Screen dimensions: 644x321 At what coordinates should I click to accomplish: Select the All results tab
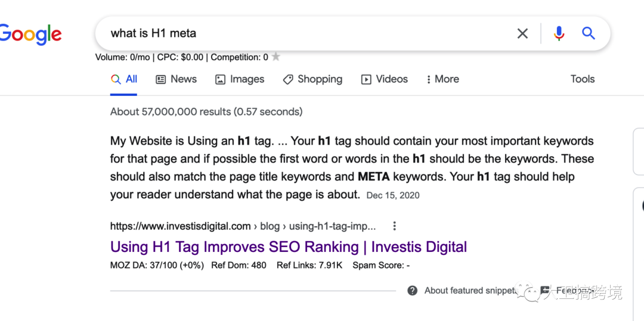click(x=124, y=79)
